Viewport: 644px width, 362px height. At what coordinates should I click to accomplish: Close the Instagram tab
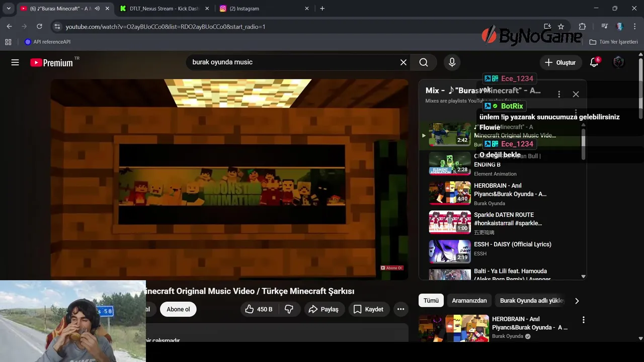[x=307, y=9]
